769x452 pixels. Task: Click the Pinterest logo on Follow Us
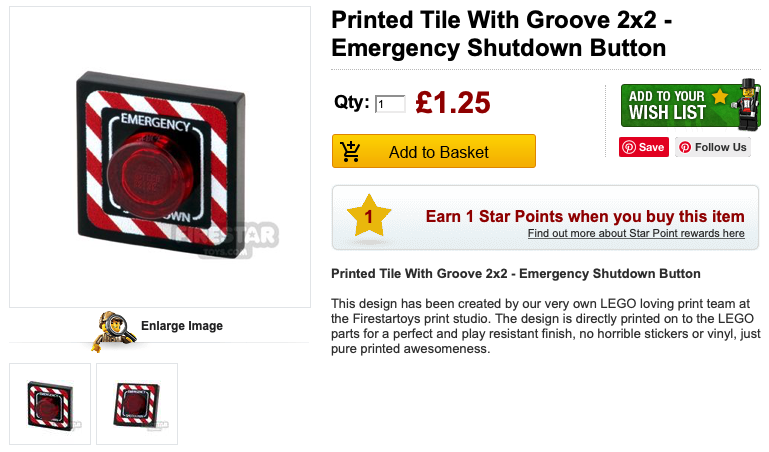click(685, 147)
